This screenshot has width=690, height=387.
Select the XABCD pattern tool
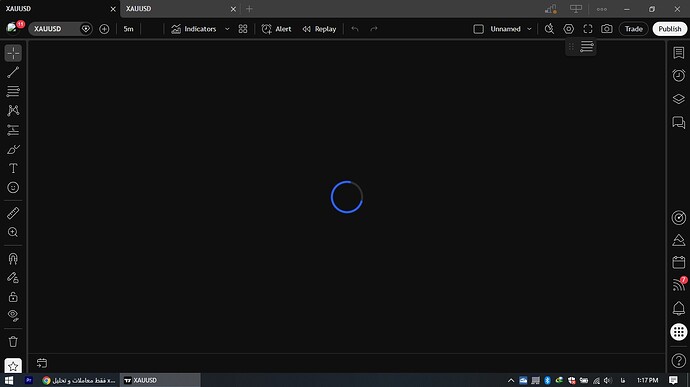13,111
